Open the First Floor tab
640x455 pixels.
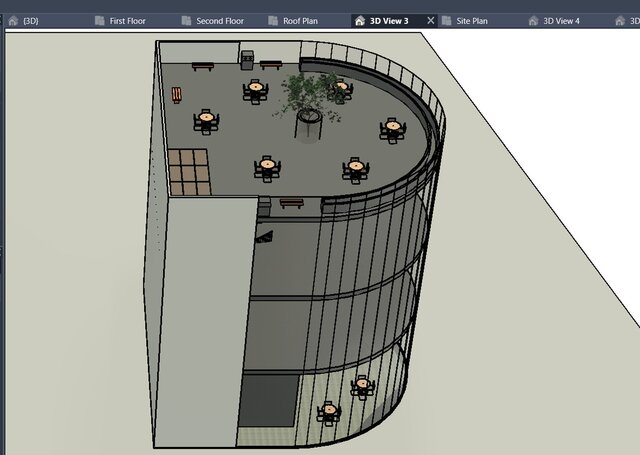coord(127,21)
